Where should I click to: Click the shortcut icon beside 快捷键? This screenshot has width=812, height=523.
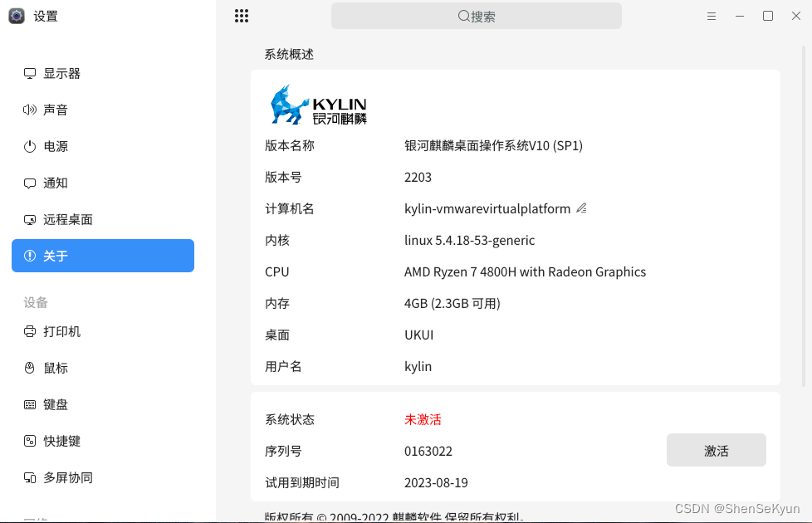click(30, 441)
